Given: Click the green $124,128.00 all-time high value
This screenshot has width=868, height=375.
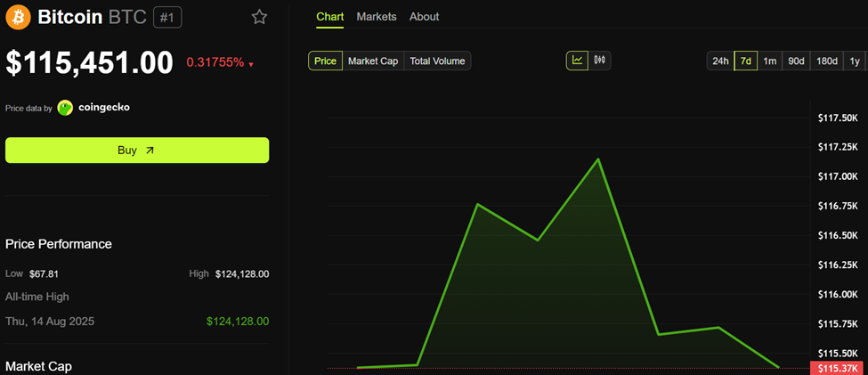Looking at the screenshot, I should (x=238, y=322).
